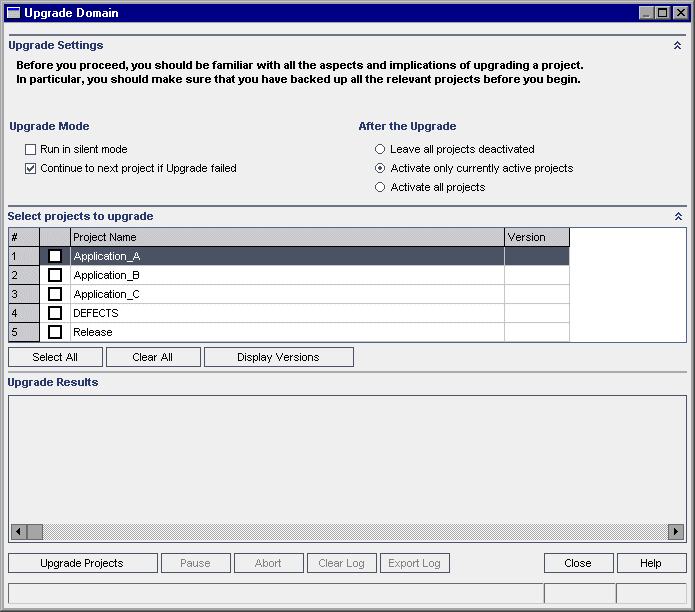The image size is (695, 612).
Task: Click the horizontal scrollbar thumb in Upgrade Results
Action: (x=35, y=532)
